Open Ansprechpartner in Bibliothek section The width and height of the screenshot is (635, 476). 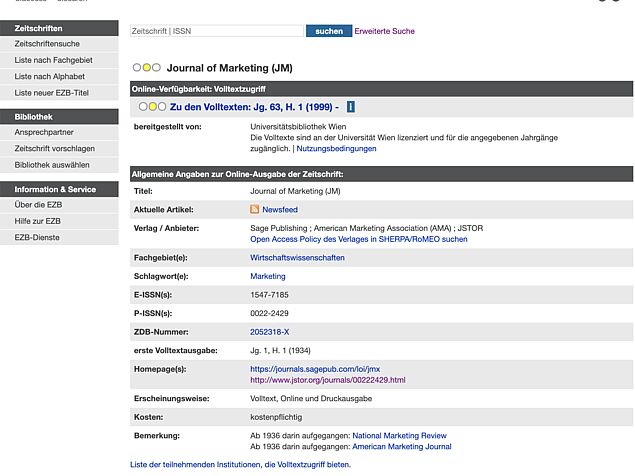[x=59, y=132]
